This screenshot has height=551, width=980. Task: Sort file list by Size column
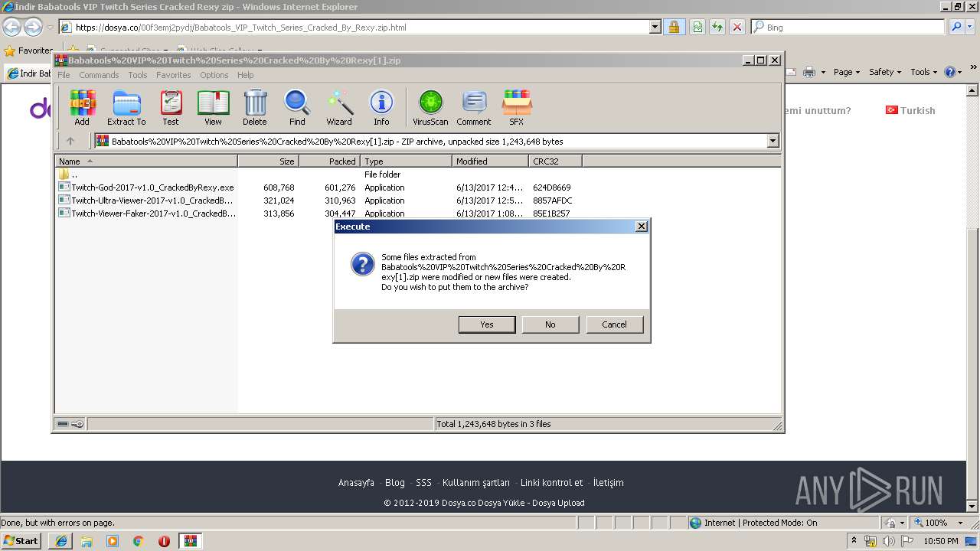click(268, 161)
